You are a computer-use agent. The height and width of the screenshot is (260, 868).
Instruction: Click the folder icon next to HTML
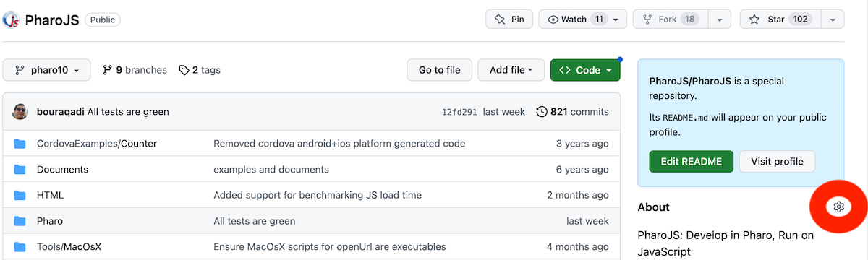pyautogui.click(x=20, y=195)
